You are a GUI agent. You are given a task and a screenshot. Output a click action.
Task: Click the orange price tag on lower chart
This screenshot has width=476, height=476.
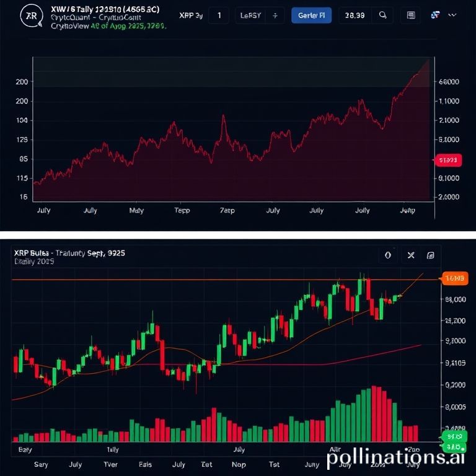tap(455, 278)
